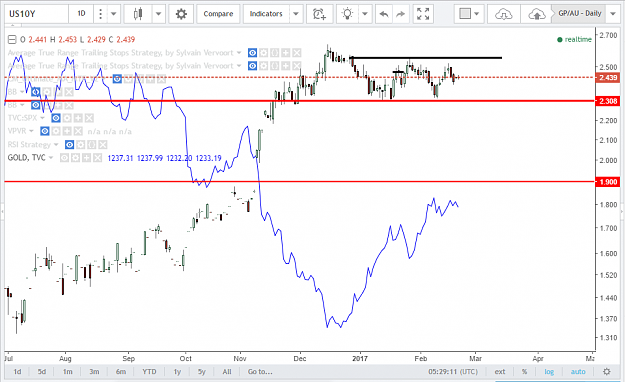Expand the interval dropdown arrow next to 1D
625x382 pixels.
114,14
